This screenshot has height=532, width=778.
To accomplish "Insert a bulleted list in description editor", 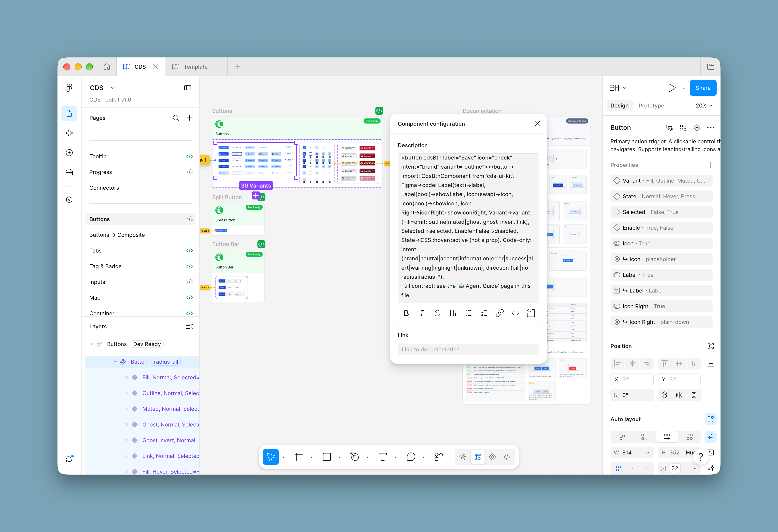I will point(468,313).
